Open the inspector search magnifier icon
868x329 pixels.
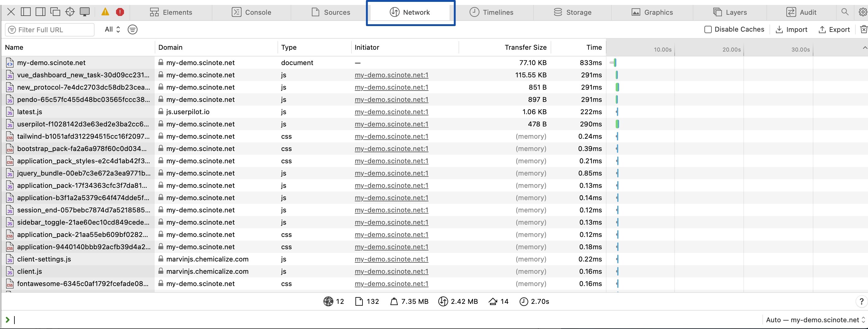click(844, 12)
